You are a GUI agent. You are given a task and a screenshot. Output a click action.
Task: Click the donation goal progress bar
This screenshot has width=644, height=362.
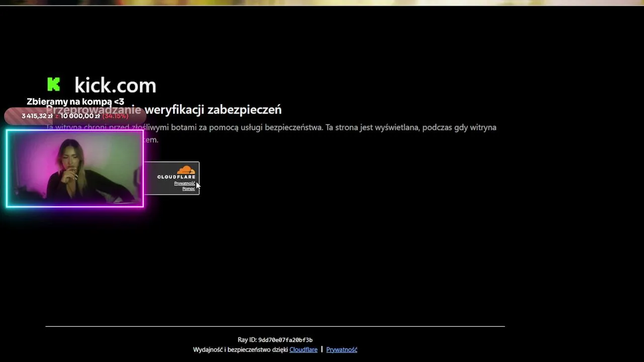tap(75, 116)
